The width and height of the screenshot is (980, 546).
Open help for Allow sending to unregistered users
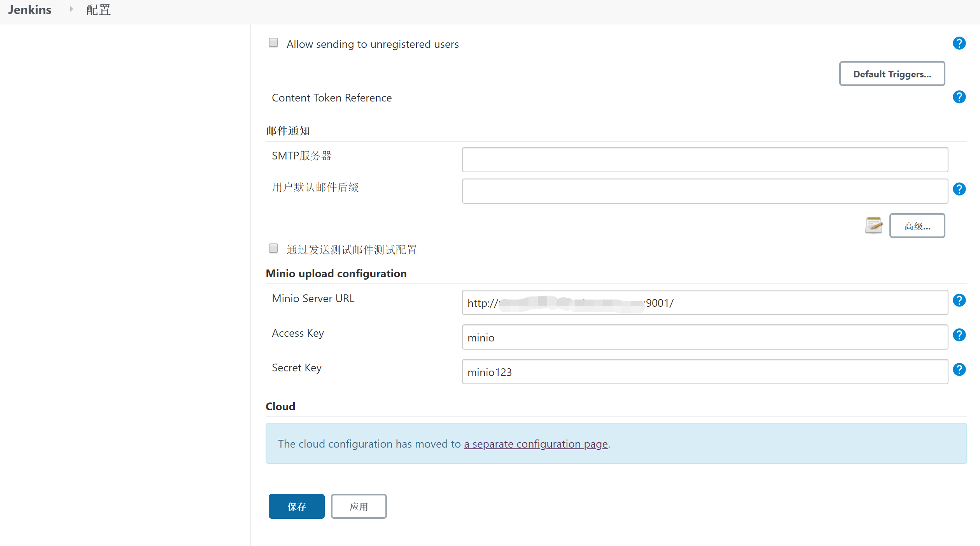(959, 43)
